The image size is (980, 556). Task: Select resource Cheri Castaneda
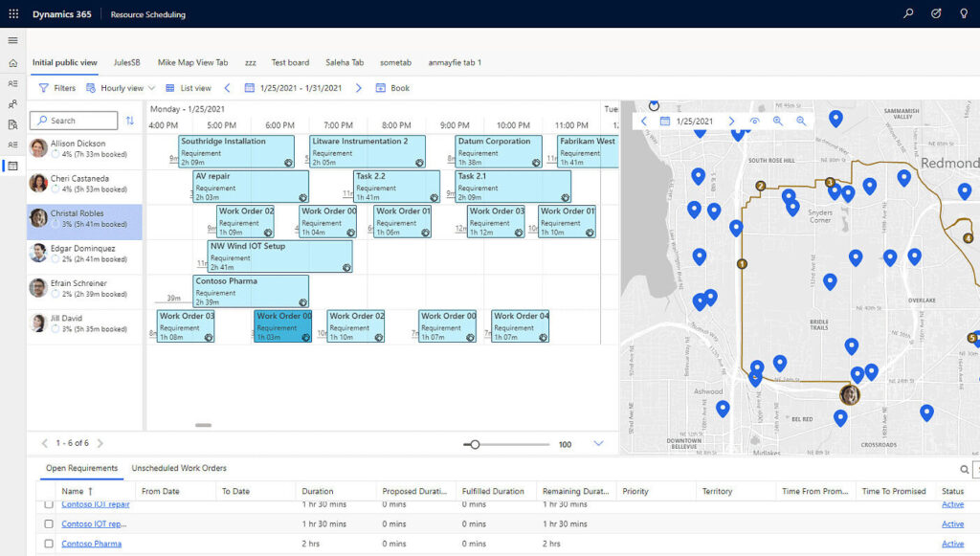(x=84, y=187)
